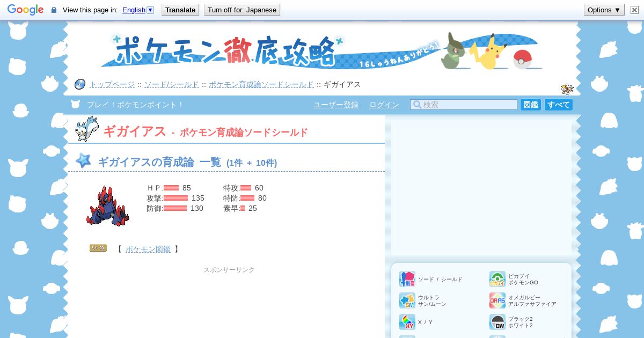The height and width of the screenshot is (338, 644).
Task: Click the blue star icon by heading
Action: tap(83, 160)
